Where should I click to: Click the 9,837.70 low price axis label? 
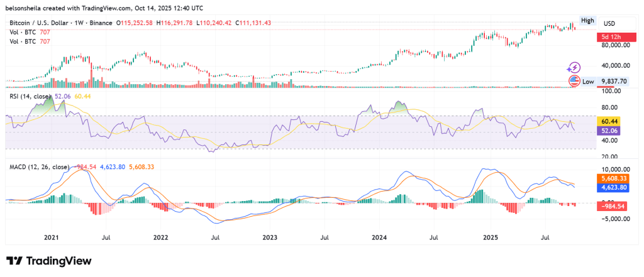point(613,81)
